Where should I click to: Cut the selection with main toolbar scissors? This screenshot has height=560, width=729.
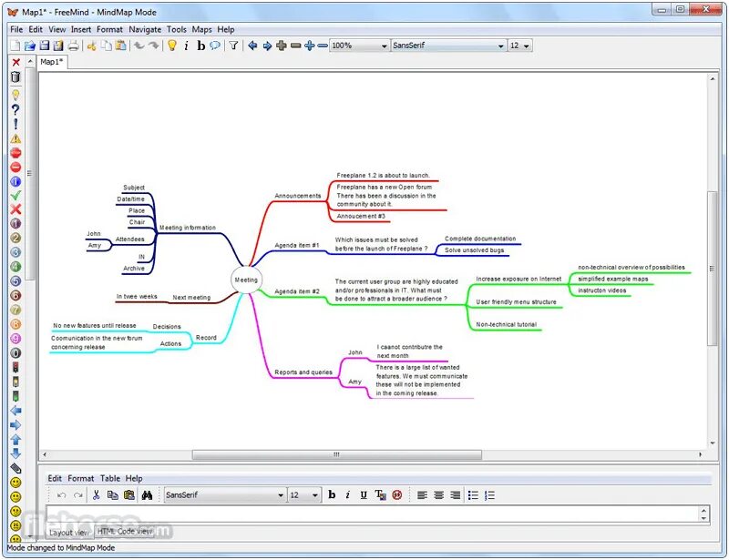tap(92, 46)
